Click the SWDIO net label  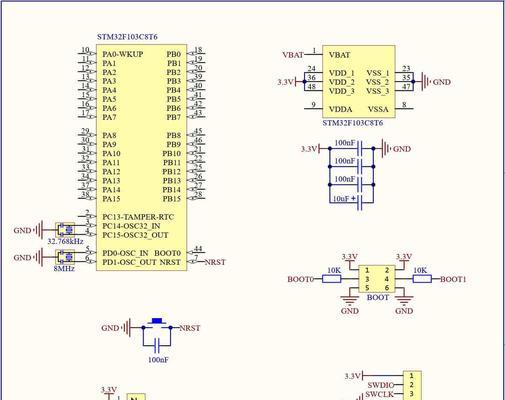(381, 385)
